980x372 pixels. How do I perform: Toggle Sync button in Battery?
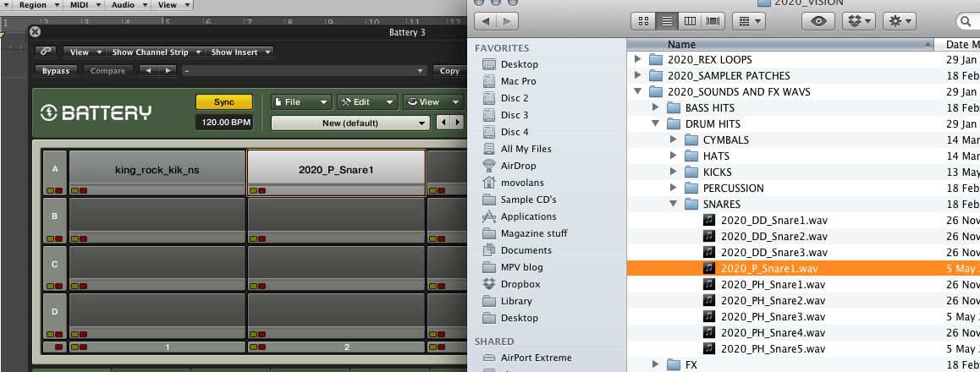point(223,101)
